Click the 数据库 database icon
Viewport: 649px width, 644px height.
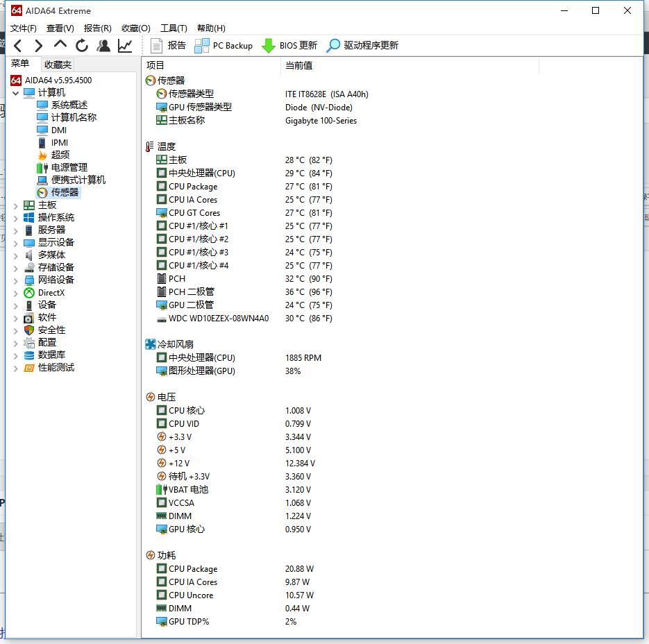click(29, 355)
